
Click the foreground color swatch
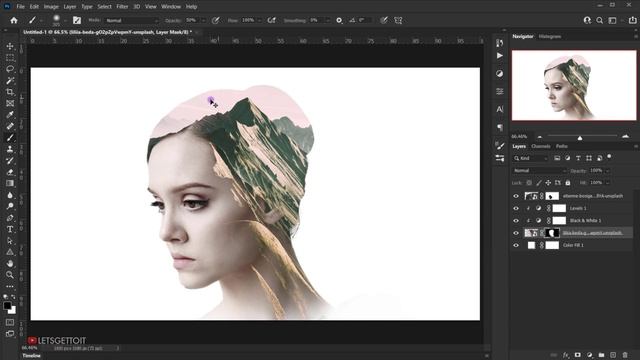7,305
